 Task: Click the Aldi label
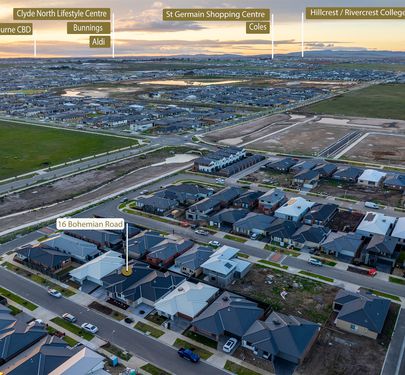pos(100,42)
